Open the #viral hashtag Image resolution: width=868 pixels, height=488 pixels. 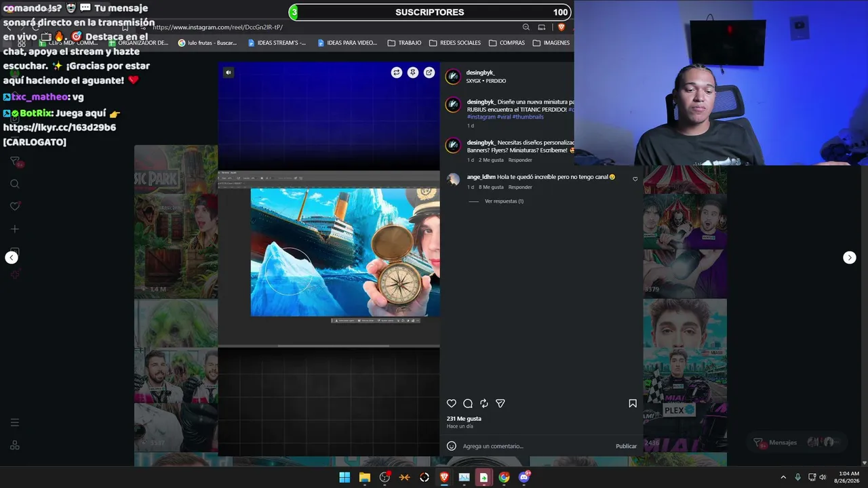[504, 117]
